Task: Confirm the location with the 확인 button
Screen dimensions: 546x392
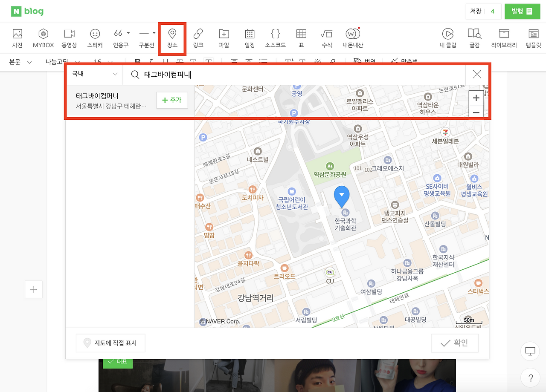Action: click(454, 343)
